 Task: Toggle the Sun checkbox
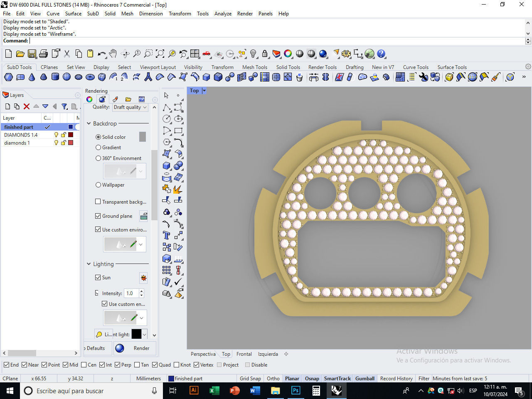click(98, 277)
